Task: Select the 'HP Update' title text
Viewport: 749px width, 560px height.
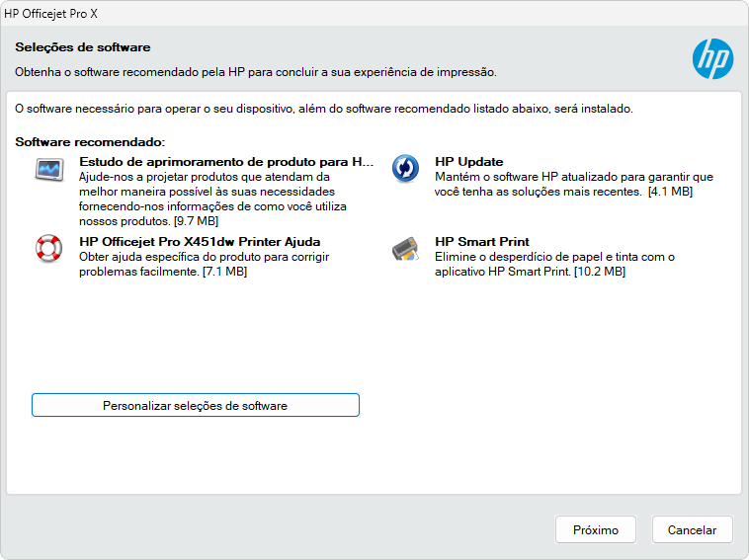Action: [468, 162]
